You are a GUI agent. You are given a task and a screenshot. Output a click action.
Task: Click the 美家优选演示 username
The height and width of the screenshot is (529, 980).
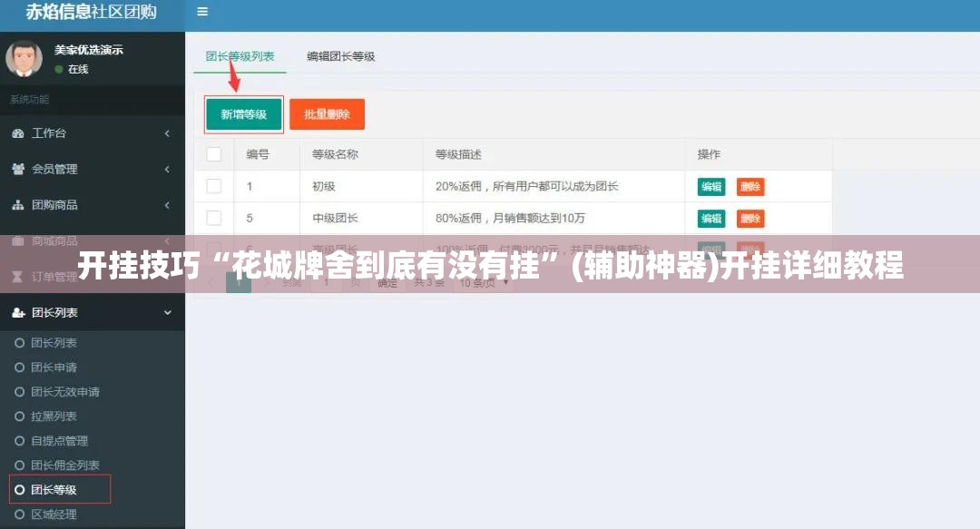(88, 49)
